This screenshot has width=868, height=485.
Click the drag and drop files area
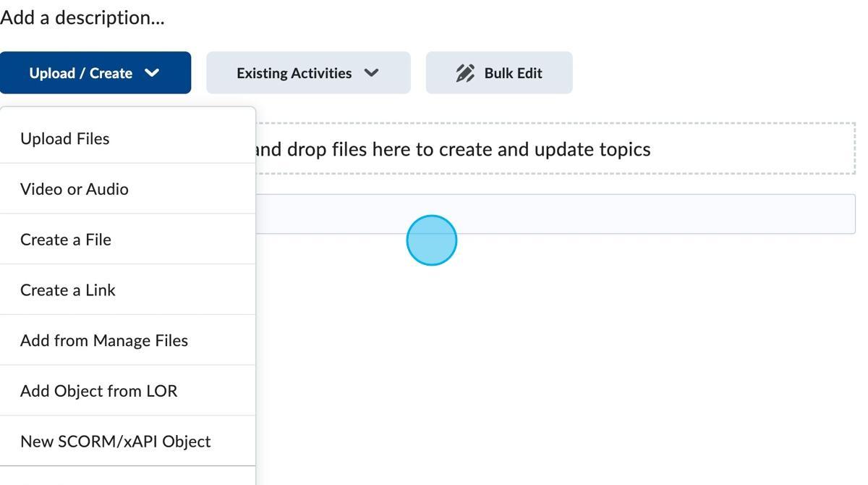tap(557, 148)
